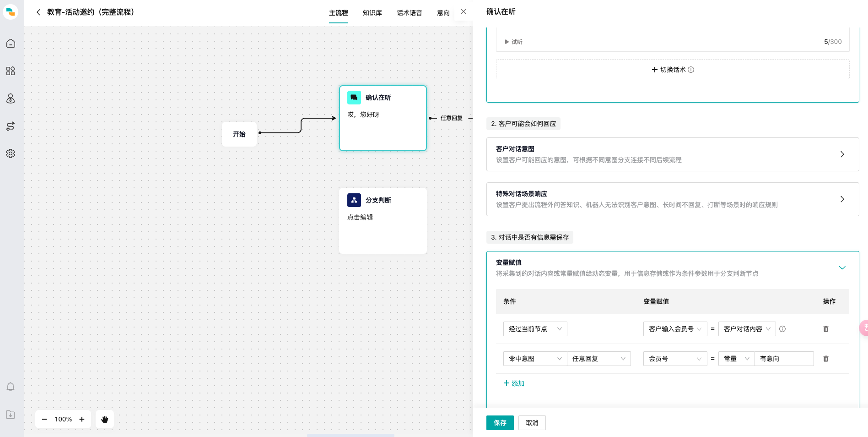Viewport: 868px width, 437px height.
Task: Open the 客户对话内容 value dropdown
Action: (x=747, y=329)
